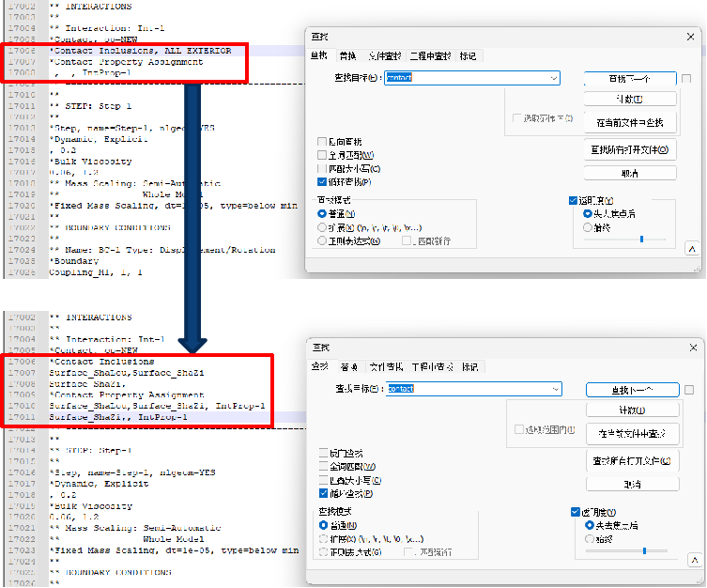Enable 匹配大小写(C) in the lower Find dialog

[323, 480]
